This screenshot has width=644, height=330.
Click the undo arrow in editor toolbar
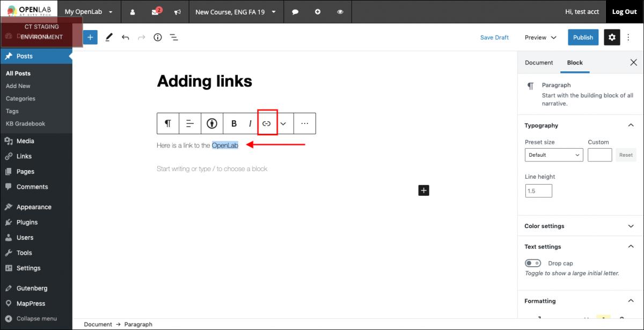(125, 37)
